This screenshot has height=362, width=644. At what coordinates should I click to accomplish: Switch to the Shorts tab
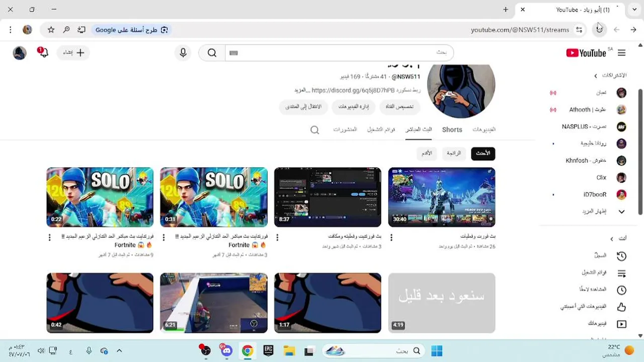452,130
